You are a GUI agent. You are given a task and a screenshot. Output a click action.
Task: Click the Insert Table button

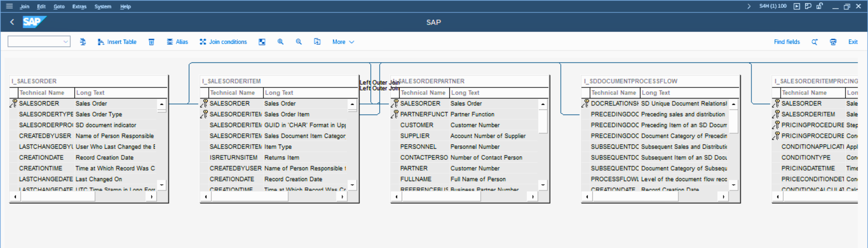[117, 42]
